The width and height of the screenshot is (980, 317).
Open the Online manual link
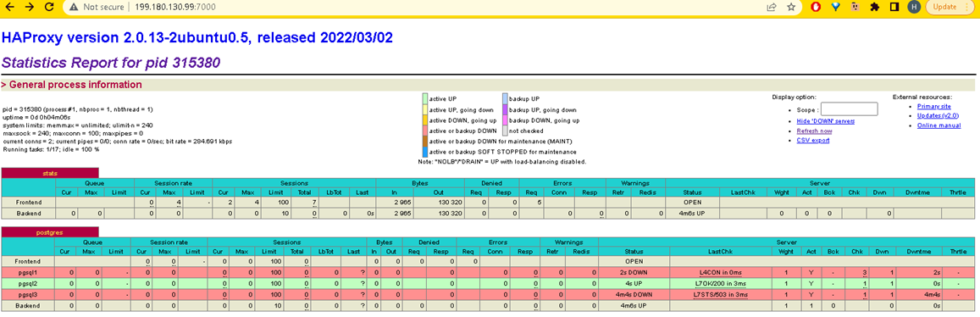938,125
